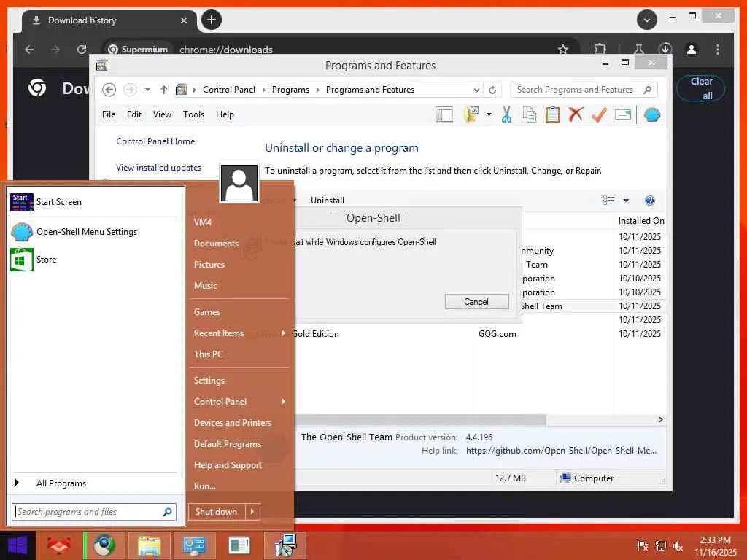Click the Control Panel taskbar icon

coord(194,545)
